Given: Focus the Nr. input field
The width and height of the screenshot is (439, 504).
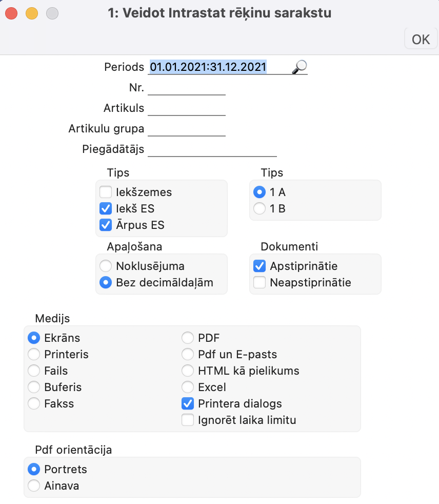Looking at the screenshot, I should click(x=186, y=88).
